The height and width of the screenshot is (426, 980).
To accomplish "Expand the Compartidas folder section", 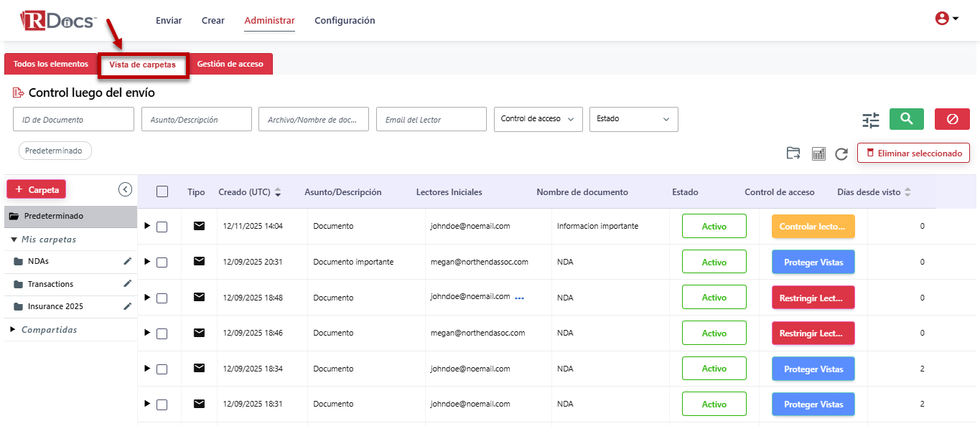I will click(x=48, y=330).
